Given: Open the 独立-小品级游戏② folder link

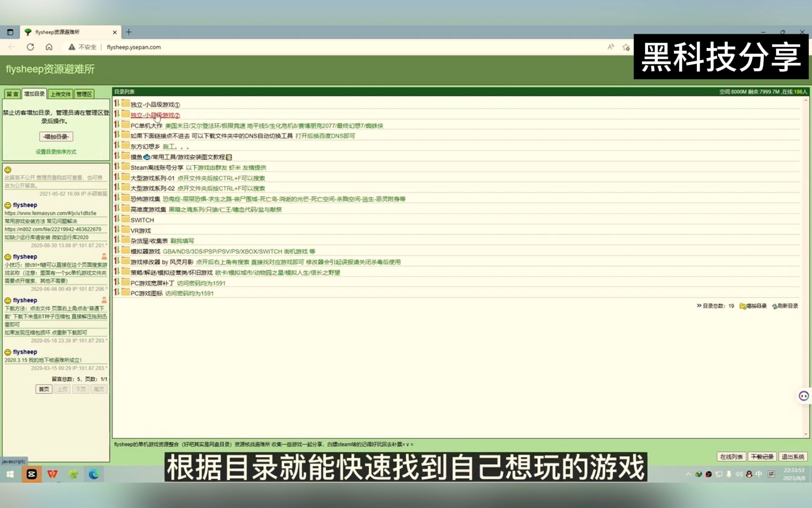Looking at the screenshot, I should point(155,115).
